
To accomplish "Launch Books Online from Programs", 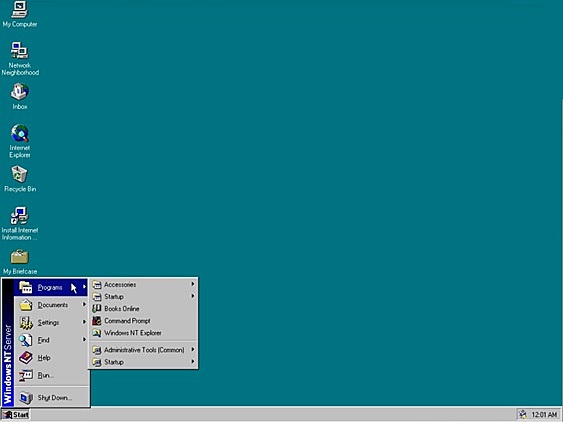I will tap(143, 309).
